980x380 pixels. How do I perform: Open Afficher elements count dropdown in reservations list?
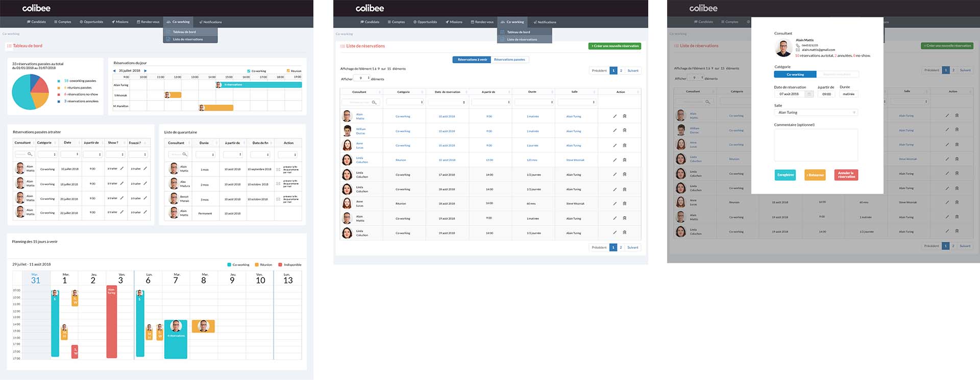pos(362,79)
